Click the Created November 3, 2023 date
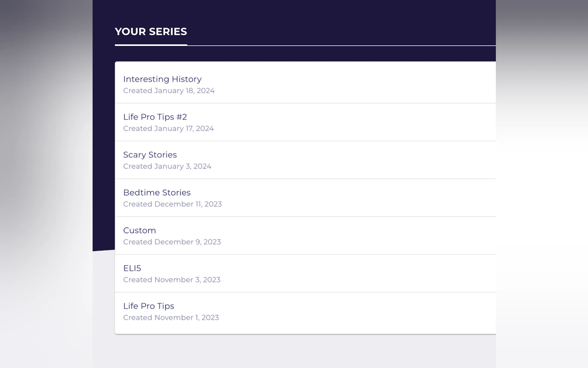Image resolution: width=588 pixels, height=368 pixels. [172, 280]
